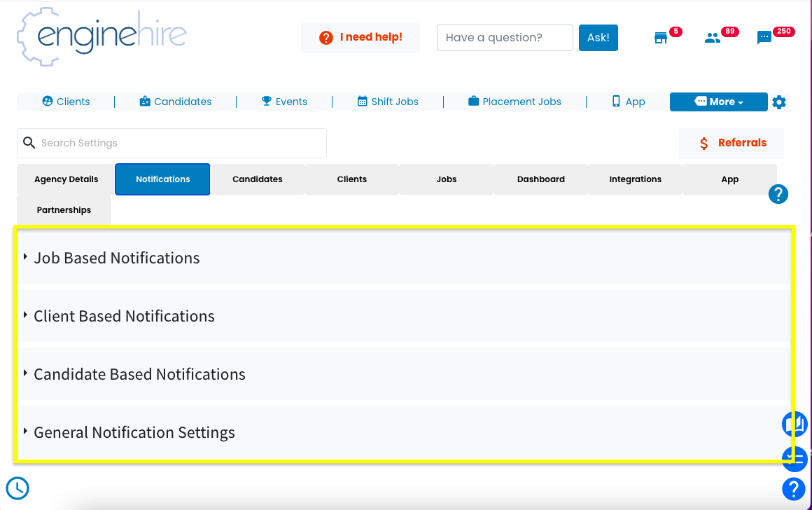Open the store icon with 5 badge

(661, 38)
